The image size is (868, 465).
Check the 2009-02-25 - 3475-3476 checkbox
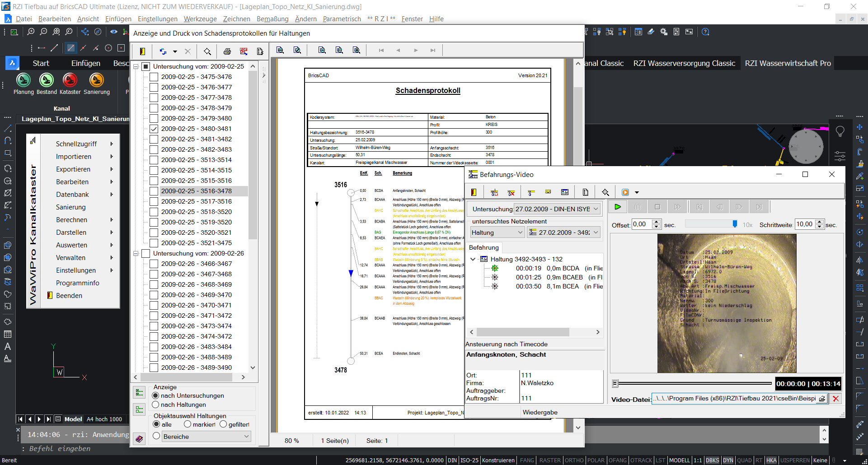click(x=154, y=77)
